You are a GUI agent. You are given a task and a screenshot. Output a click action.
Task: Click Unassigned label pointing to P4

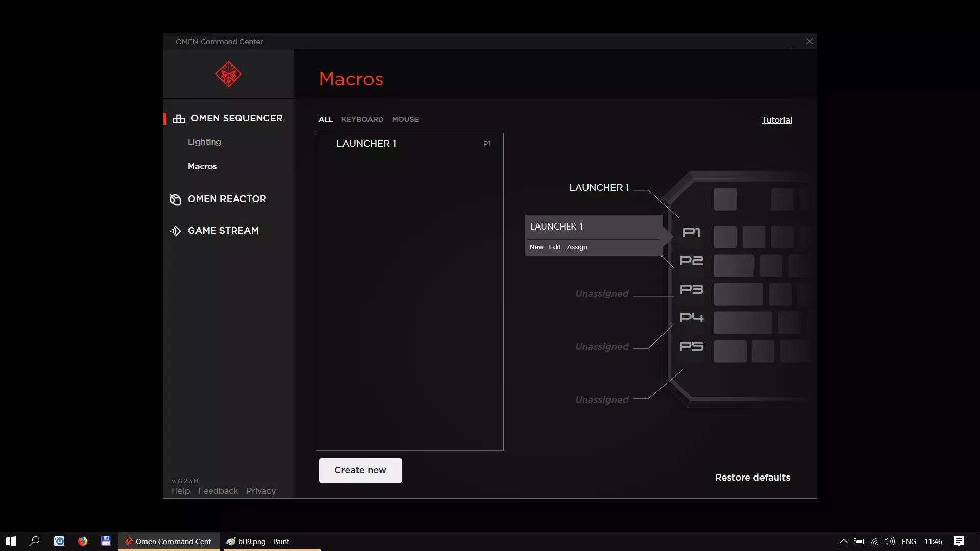602,347
